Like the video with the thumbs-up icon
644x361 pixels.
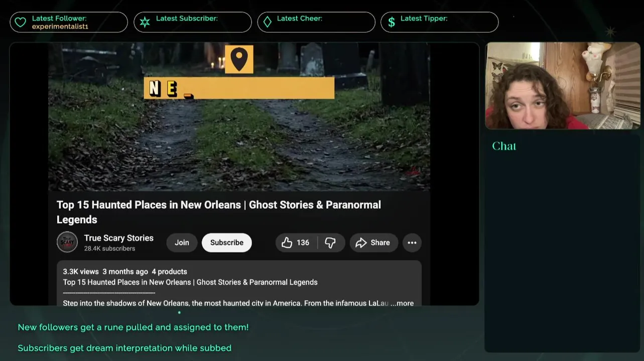point(287,243)
